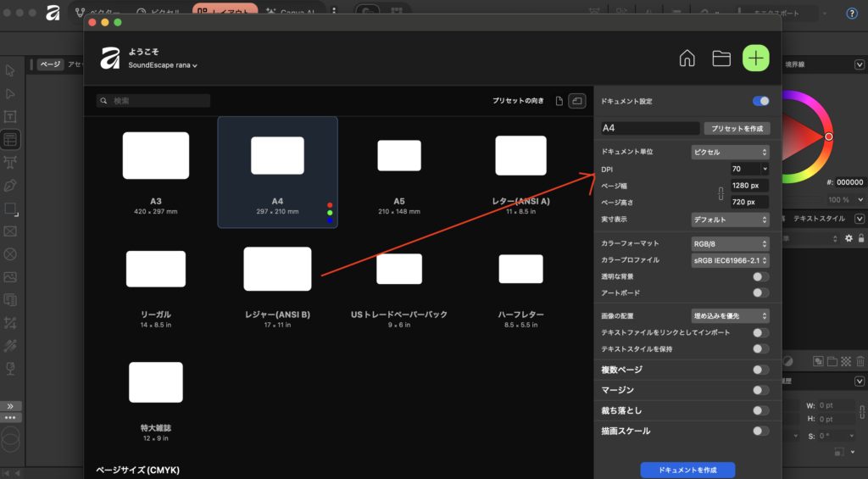Click the open-folder icon in the dialog header
This screenshot has height=479, width=868.
(721, 58)
